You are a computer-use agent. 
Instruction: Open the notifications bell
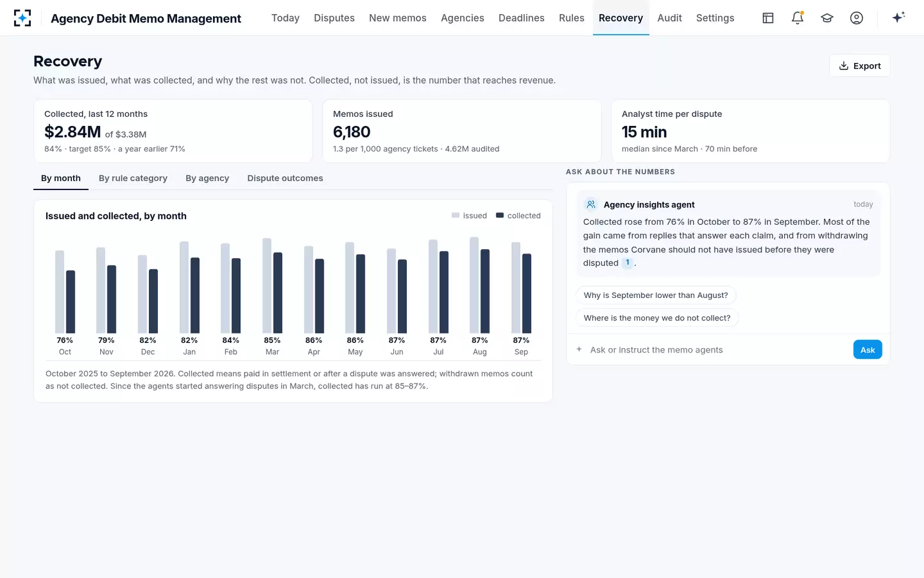tap(798, 18)
